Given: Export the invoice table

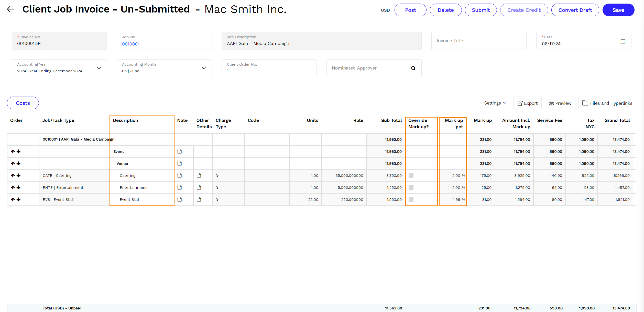Looking at the screenshot, I should [x=527, y=103].
